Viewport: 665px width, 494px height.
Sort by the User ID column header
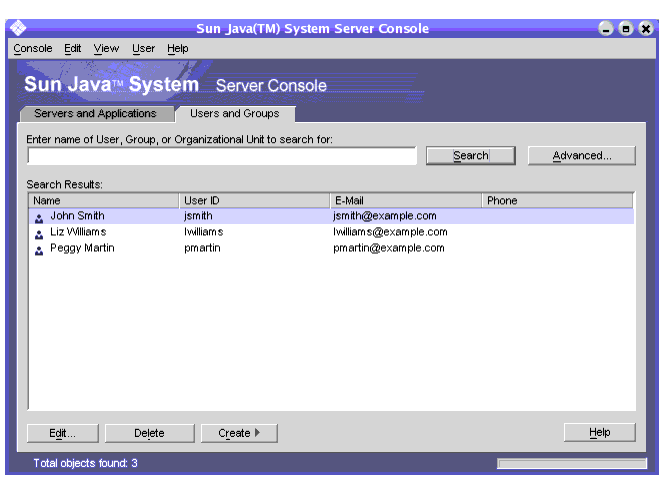(255, 201)
